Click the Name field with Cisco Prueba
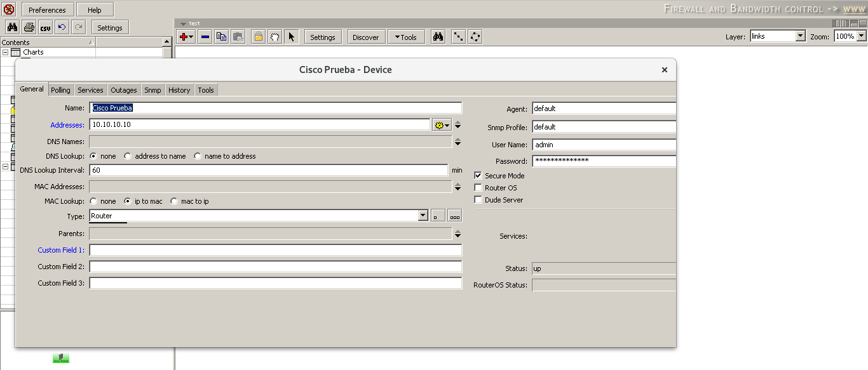This screenshot has width=868, height=370. coord(276,108)
